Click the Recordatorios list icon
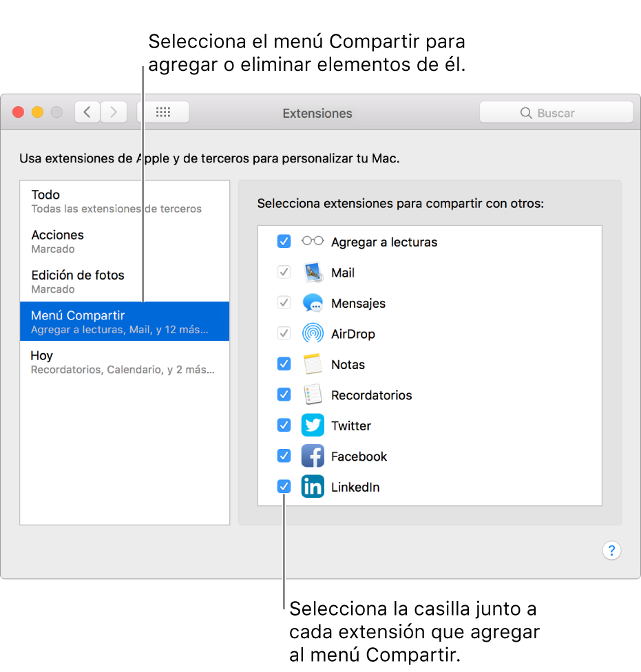The height and width of the screenshot is (672, 641). click(x=313, y=395)
